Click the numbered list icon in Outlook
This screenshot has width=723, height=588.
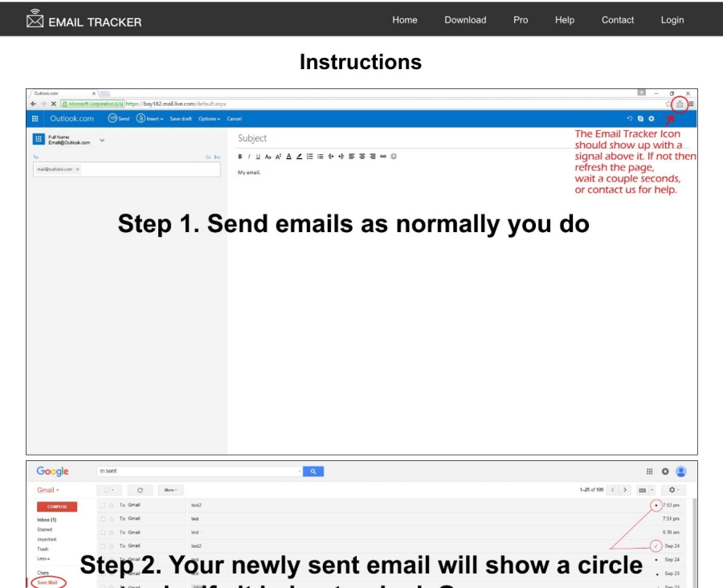[310, 157]
